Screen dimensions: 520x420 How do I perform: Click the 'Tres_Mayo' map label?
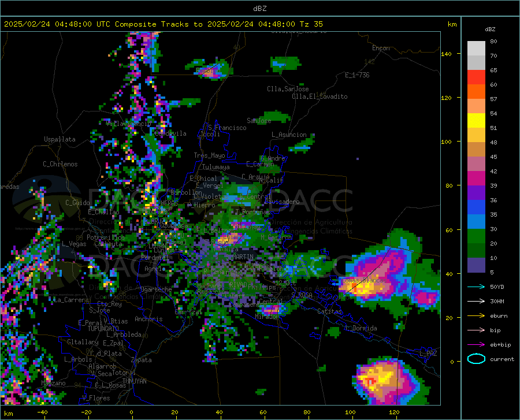point(209,155)
